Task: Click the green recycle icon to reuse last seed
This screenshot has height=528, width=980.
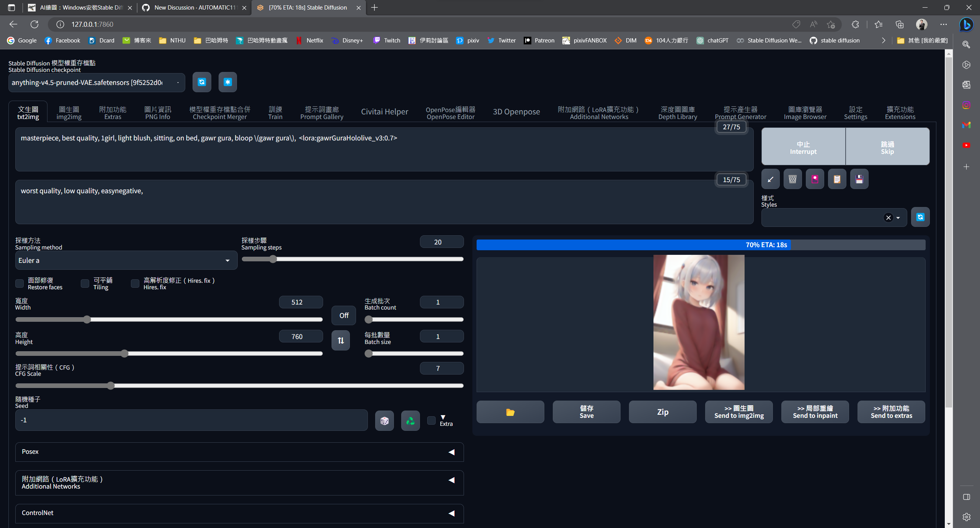Action: [410, 420]
